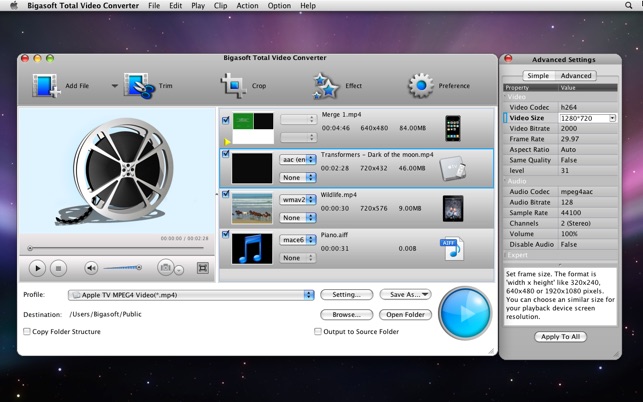
Task: Click the Add File toolbar icon
Action: (46, 86)
